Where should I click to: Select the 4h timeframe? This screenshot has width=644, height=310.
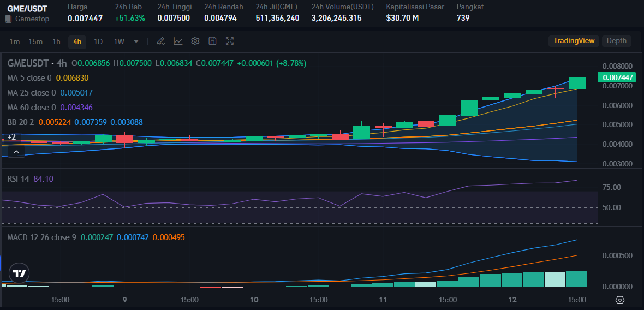pos(77,41)
